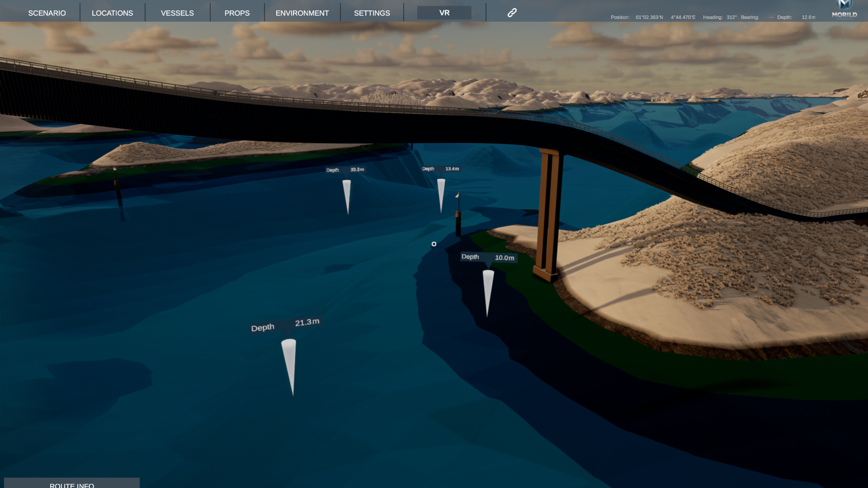The width and height of the screenshot is (868, 488).
Task: Click the small circular cursor reticle
Action: coord(434,244)
